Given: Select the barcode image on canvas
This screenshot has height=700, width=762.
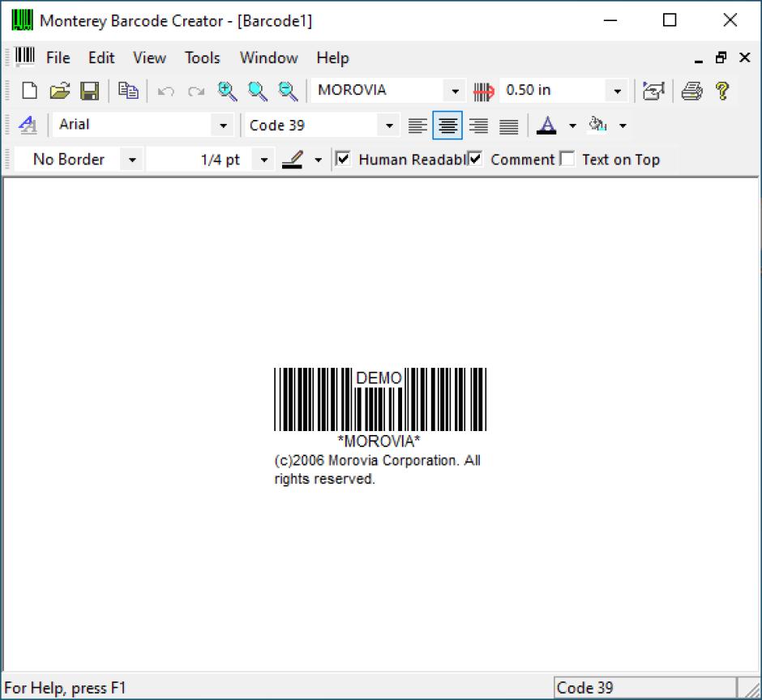Looking at the screenshot, I should point(380,399).
